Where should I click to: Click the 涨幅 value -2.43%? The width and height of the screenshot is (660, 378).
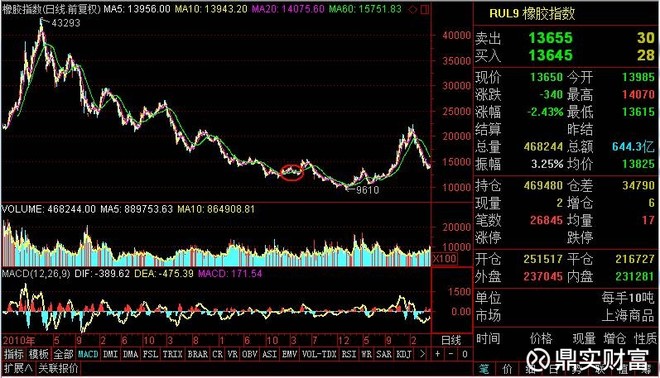tap(545, 112)
